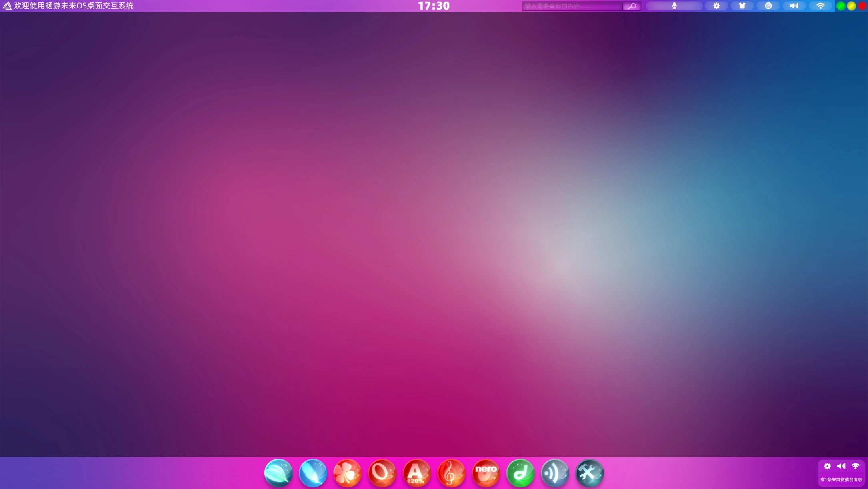Image resolution: width=868 pixels, height=489 pixels.
Task: Open settings gear in top bar
Action: tap(716, 6)
